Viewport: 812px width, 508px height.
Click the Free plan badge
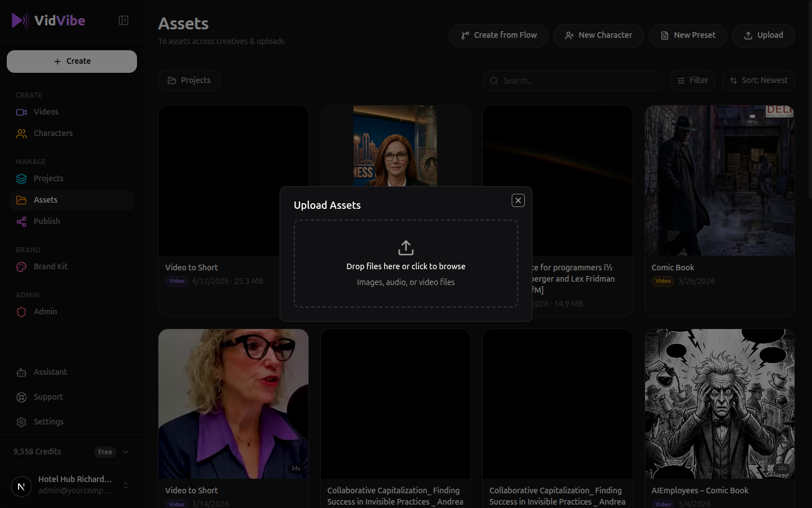tap(105, 452)
